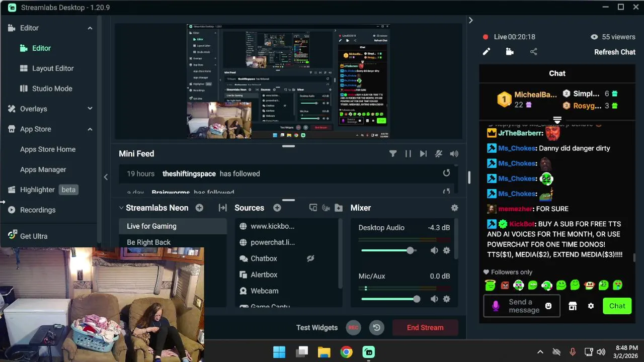Screen dimensions: 644x362
Task: Open the Windows Start menu
Action: click(279, 352)
